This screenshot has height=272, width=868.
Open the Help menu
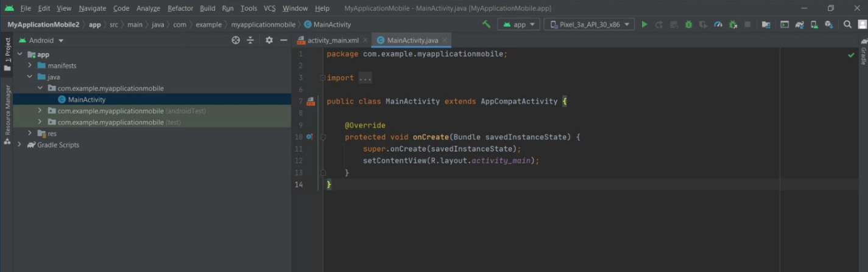pos(322,9)
